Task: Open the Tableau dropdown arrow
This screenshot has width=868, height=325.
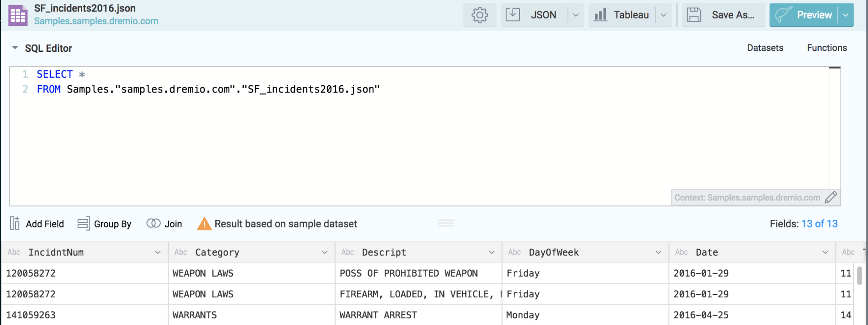Action: point(663,15)
